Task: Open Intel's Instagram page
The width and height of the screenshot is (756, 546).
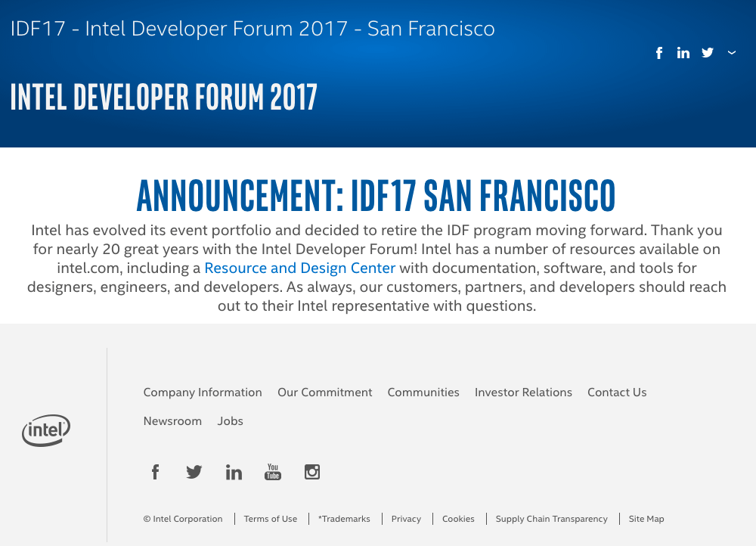Action: point(312,471)
